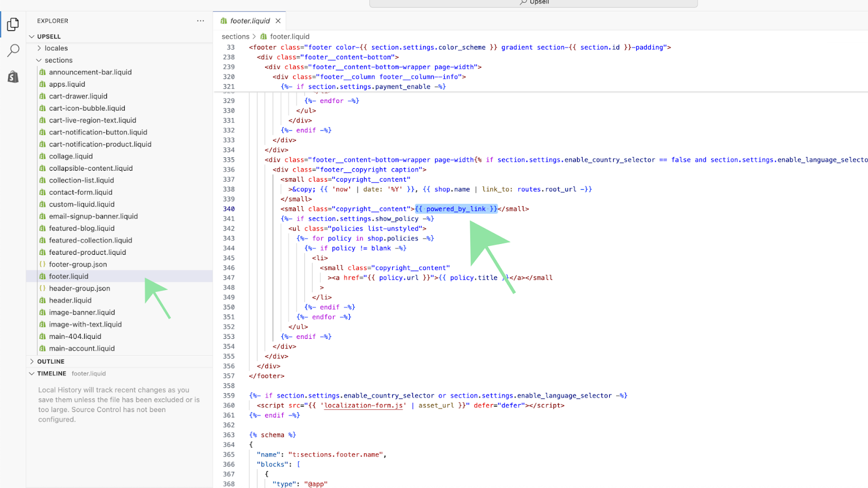
Task: Click the sections breadcrumb item
Action: point(235,37)
